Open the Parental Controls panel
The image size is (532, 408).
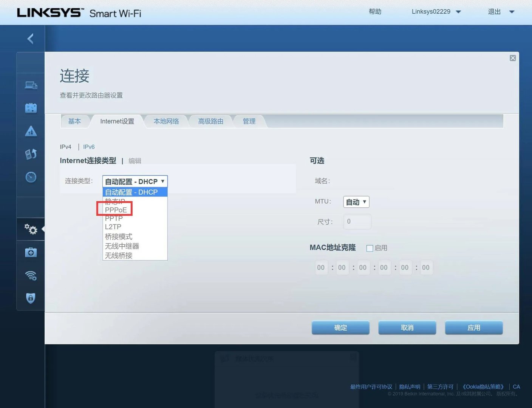point(31,131)
